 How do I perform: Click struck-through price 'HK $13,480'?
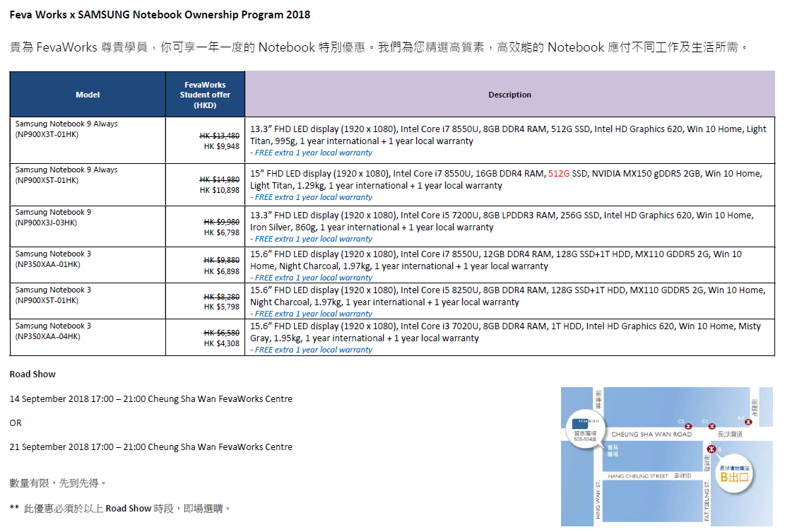pos(219,136)
